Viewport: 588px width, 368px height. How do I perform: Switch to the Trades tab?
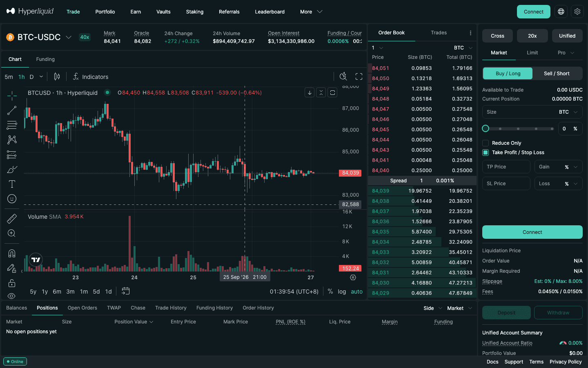click(x=439, y=33)
